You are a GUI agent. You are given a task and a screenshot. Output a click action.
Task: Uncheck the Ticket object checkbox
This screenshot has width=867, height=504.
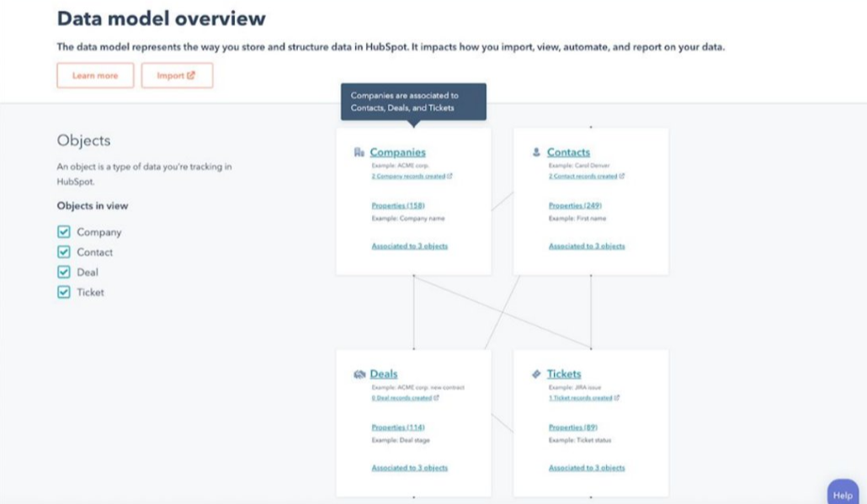point(64,292)
